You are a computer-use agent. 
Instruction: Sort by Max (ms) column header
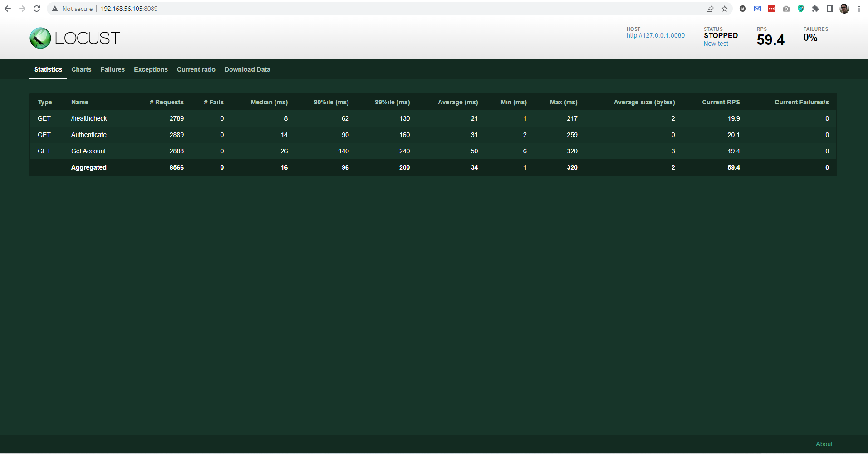(x=564, y=102)
